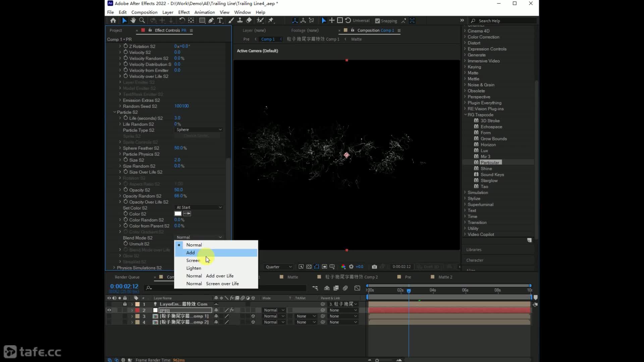Click the Region of Interest icon
644x362 pixels.
[x=324, y=267]
